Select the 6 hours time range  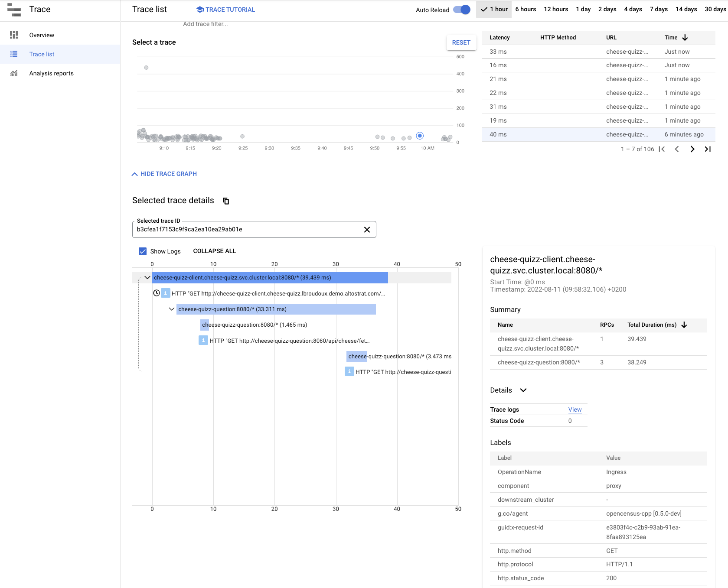click(526, 9)
